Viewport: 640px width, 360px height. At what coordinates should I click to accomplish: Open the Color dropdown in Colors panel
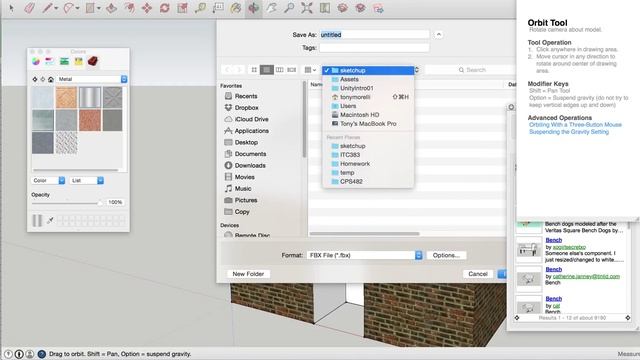coord(48,180)
